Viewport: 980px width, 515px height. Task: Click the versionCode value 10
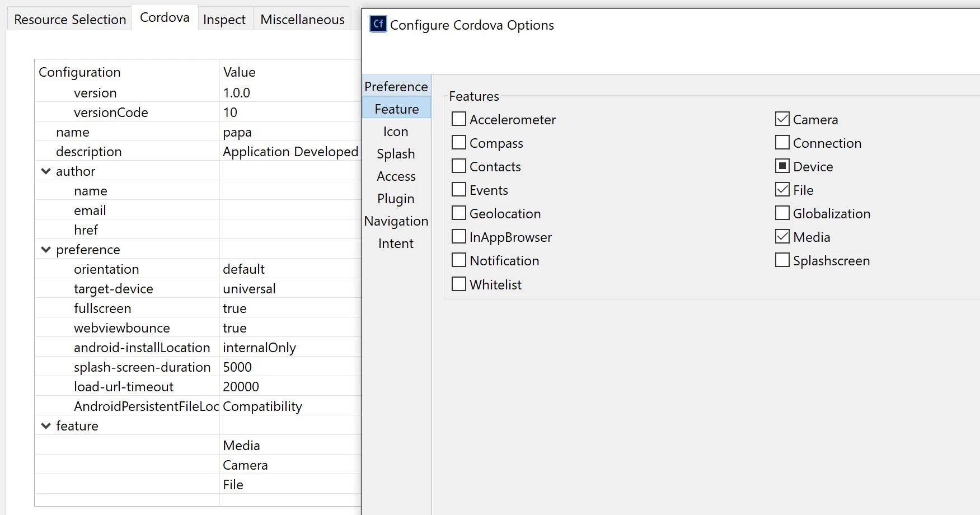(x=230, y=112)
